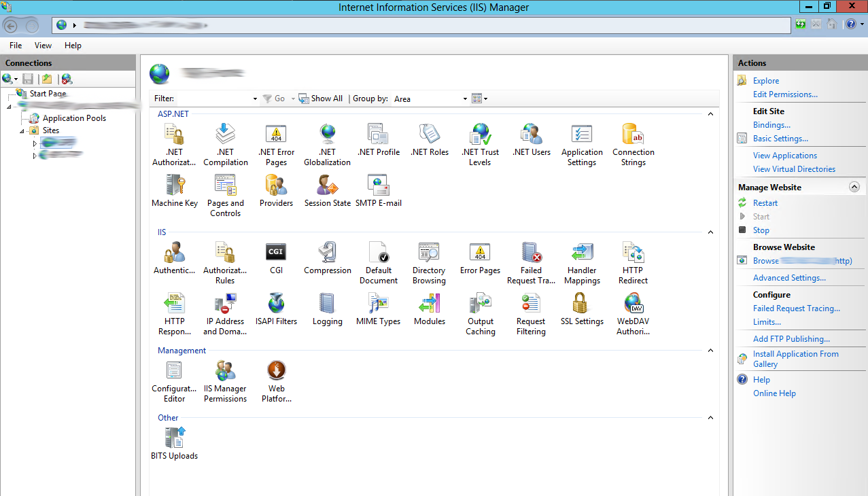Open .NET Trust Levels icon
Image resolution: width=868 pixels, height=496 pixels.
(x=480, y=145)
